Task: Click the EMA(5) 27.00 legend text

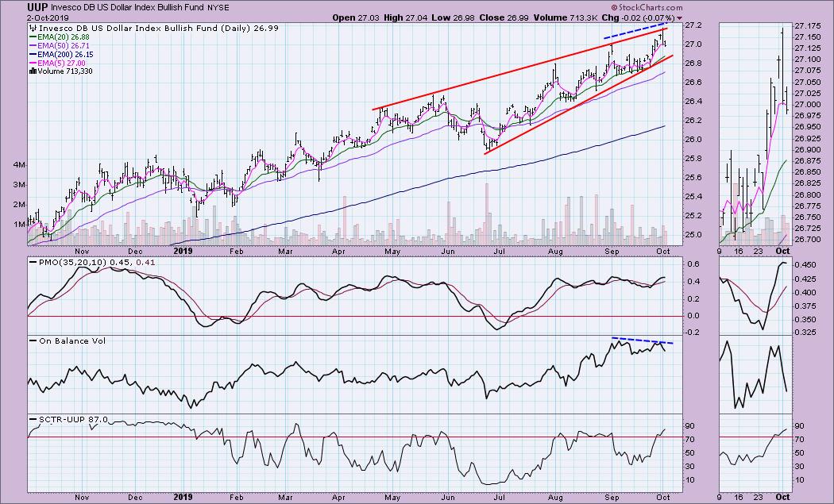Action: tap(60, 63)
